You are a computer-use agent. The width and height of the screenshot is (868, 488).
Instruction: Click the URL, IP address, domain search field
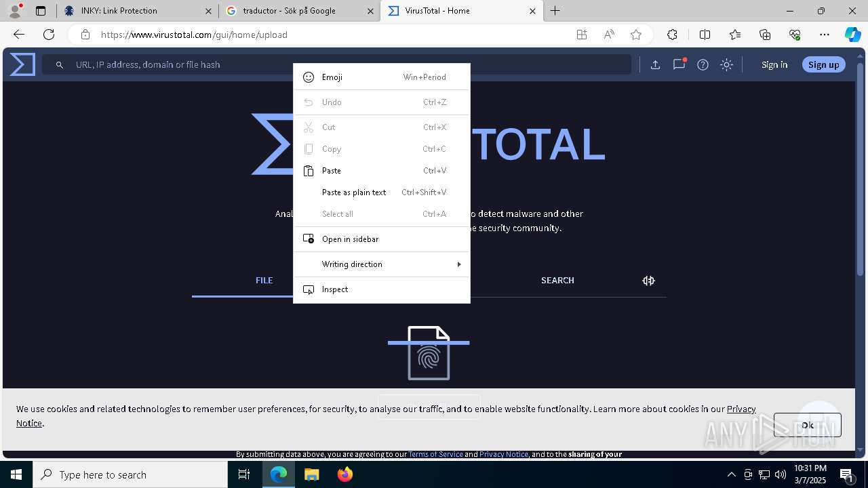(336, 64)
